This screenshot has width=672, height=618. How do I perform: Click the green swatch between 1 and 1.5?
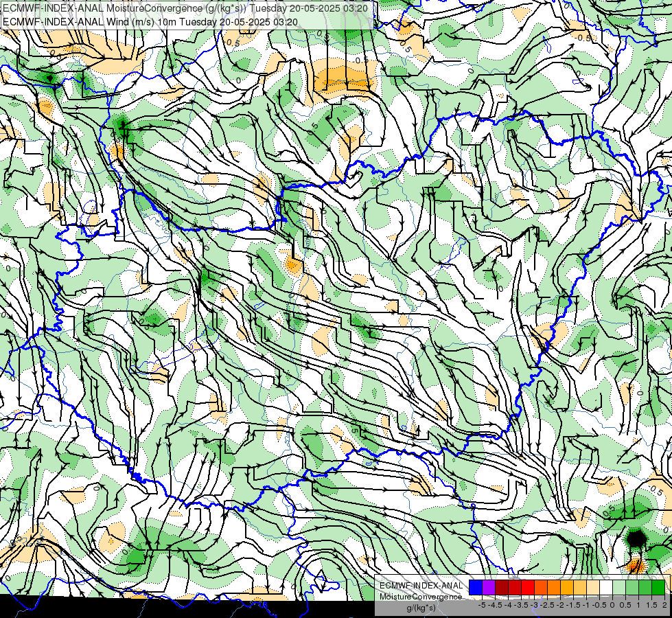[645, 588]
